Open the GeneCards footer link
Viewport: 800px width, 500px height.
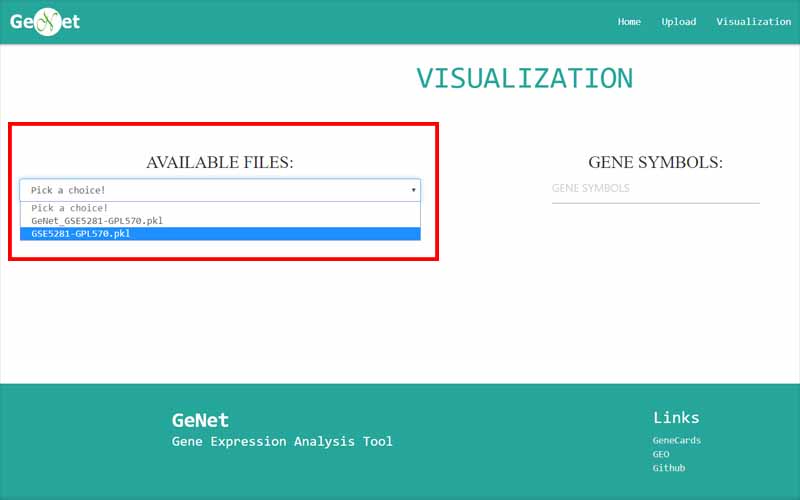(676, 440)
